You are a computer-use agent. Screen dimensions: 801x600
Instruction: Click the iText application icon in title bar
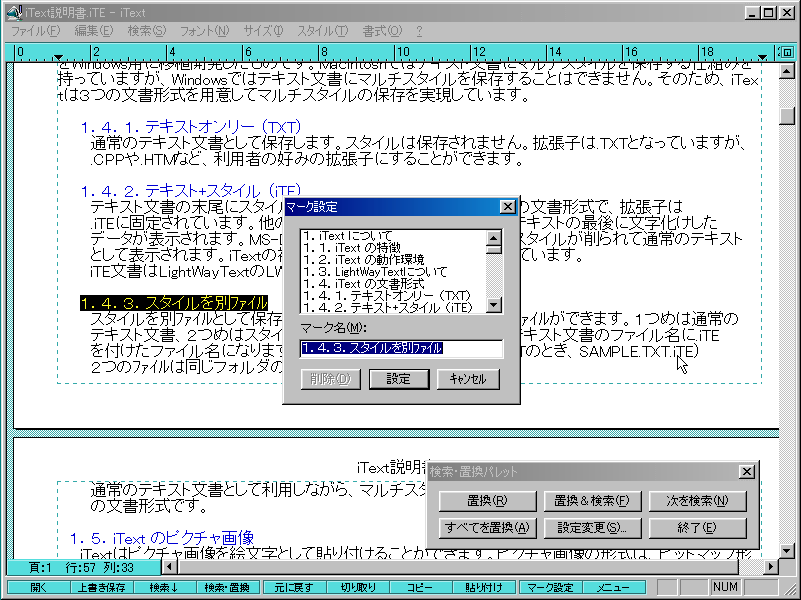pos(14,12)
